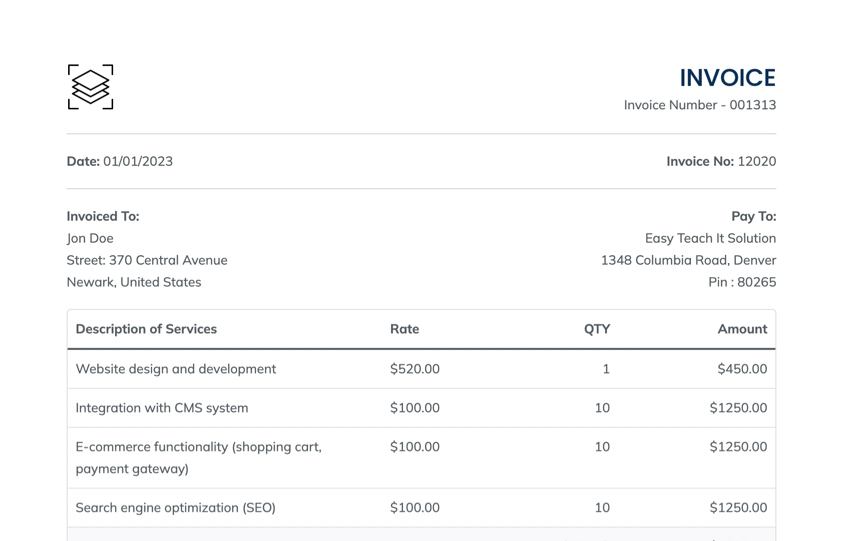Screen dimensions: 842x541
Task: Click the QTY column header
Action: 597,328
